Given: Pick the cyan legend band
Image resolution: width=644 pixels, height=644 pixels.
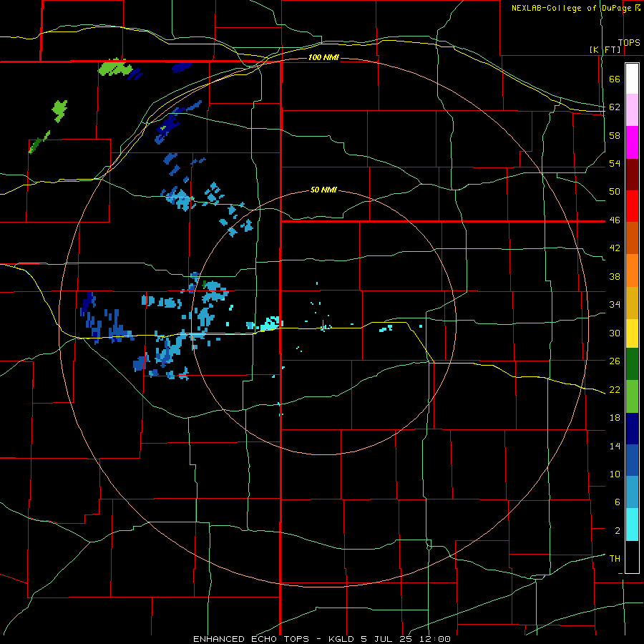Looking at the screenshot, I should pyautogui.click(x=632, y=525).
